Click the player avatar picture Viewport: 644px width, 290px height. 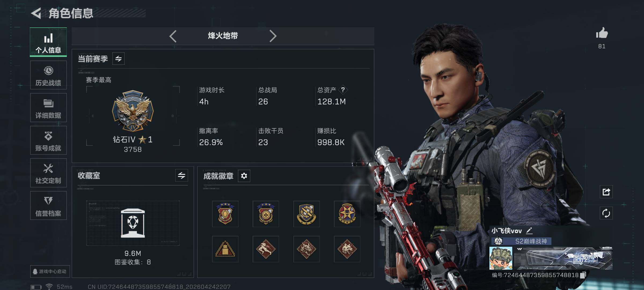[501, 258]
